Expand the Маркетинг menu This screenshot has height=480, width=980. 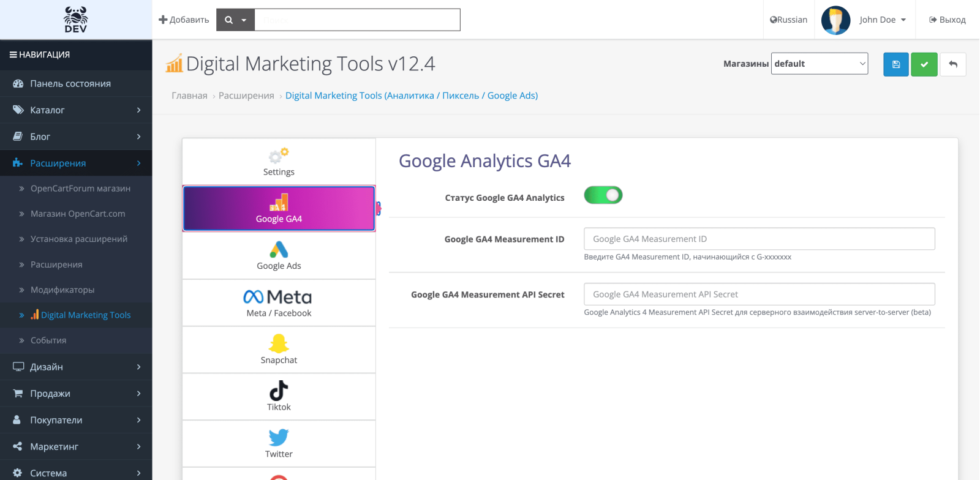point(76,446)
